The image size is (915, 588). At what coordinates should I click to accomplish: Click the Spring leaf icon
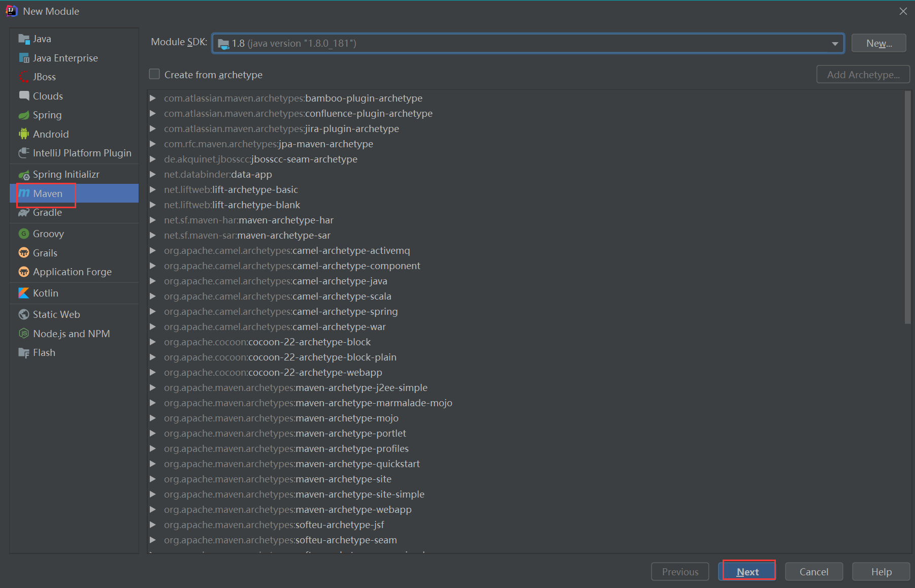(x=24, y=115)
